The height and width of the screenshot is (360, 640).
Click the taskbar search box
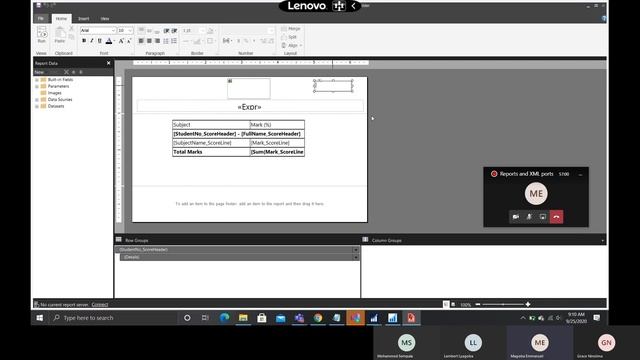tap(112, 318)
